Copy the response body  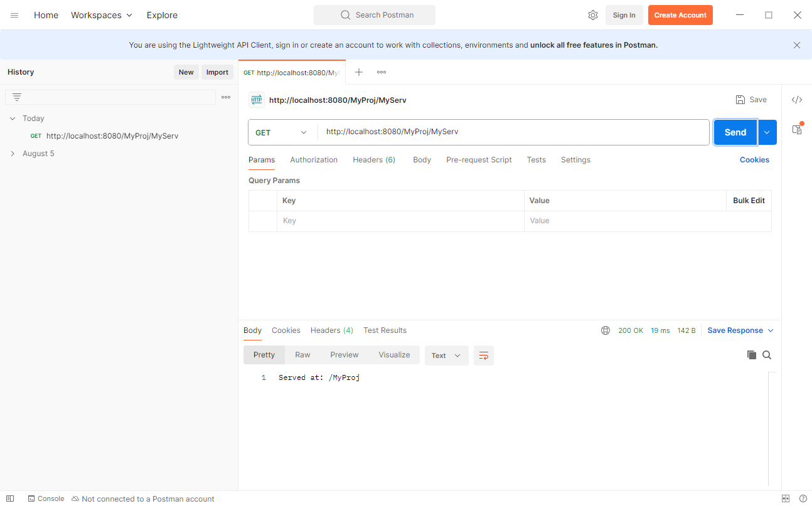[x=752, y=355]
